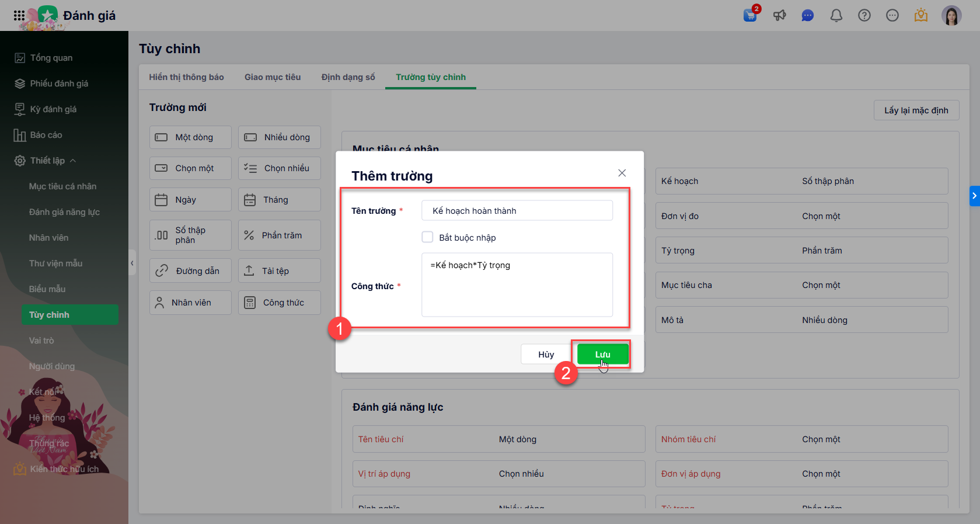The image size is (980, 524).
Task: Close the Thêm trường dialog
Action: (622, 173)
